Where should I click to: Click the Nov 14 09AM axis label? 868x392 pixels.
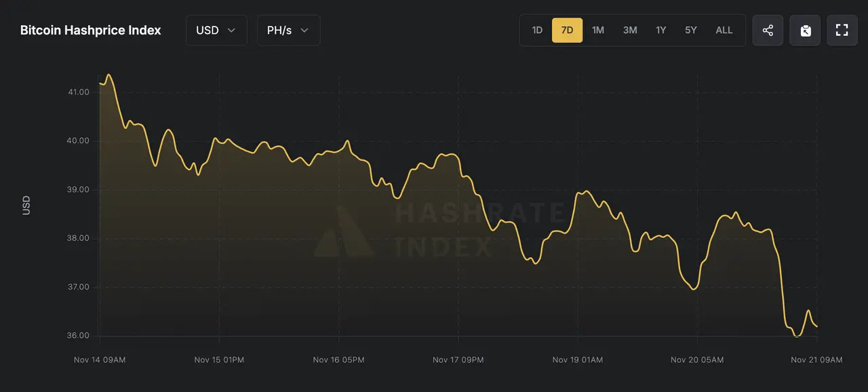(100, 360)
